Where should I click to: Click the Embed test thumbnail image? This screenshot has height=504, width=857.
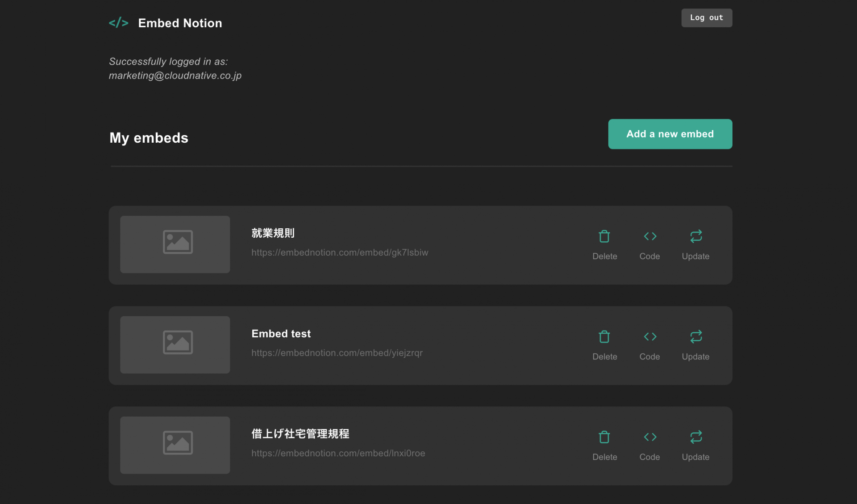coord(175,345)
